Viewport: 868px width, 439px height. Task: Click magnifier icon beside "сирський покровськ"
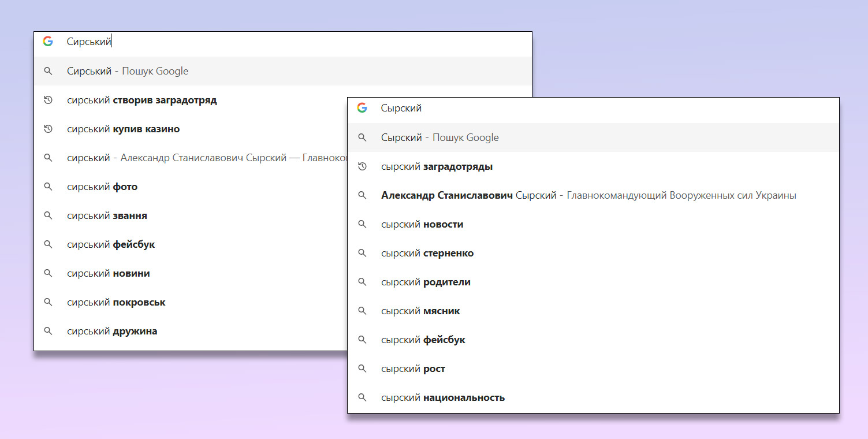[x=48, y=302]
